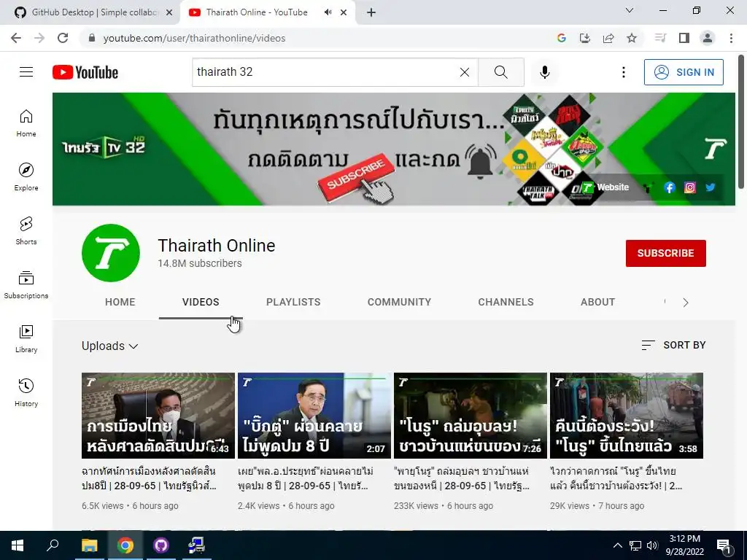Open the Instagram link on the banner
This screenshot has height=560, width=747.
[690, 187]
